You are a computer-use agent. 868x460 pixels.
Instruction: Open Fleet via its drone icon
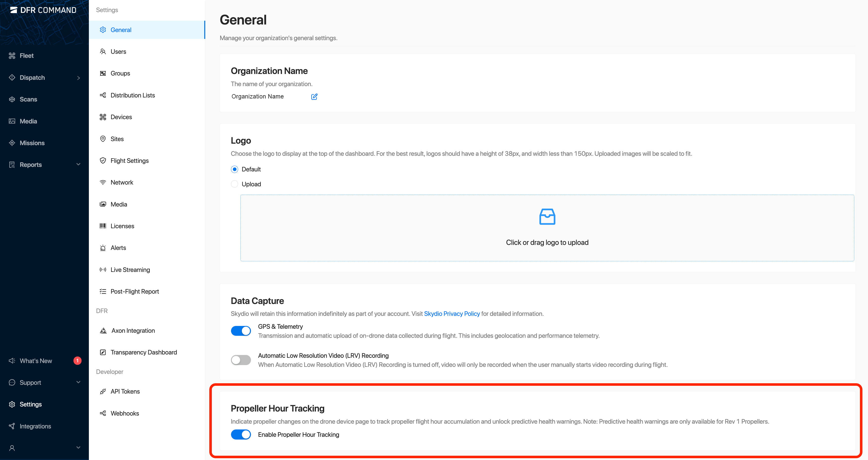[12, 56]
